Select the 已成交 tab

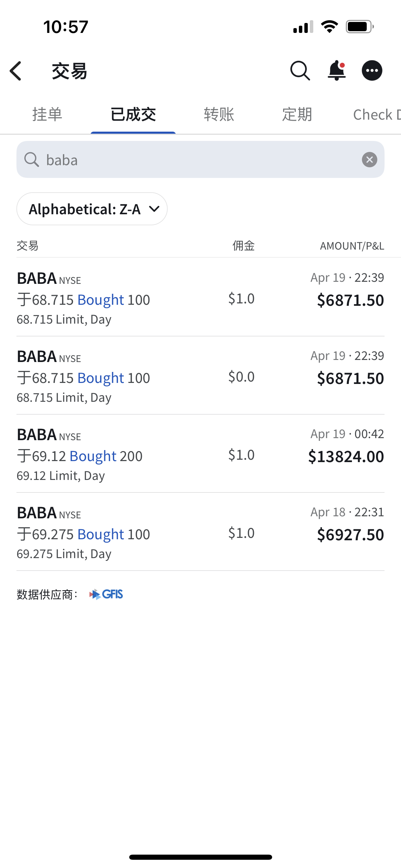tap(133, 114)
